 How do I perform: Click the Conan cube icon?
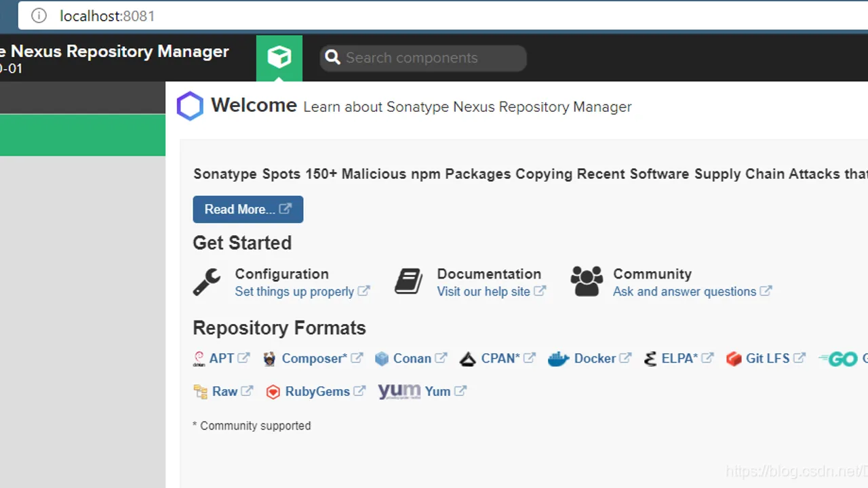pos(382,359)
